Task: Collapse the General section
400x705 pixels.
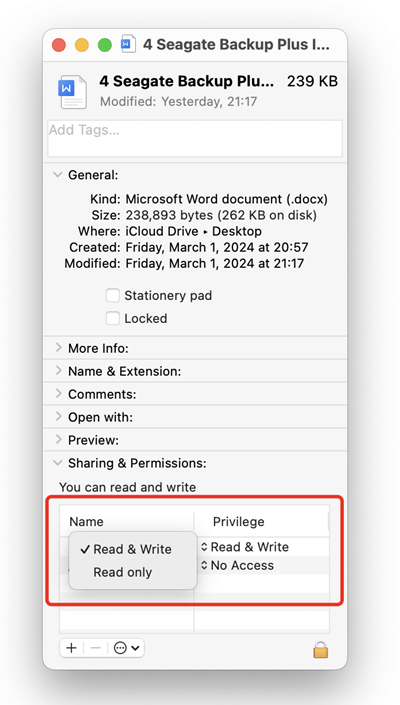Action: point(58,174)
